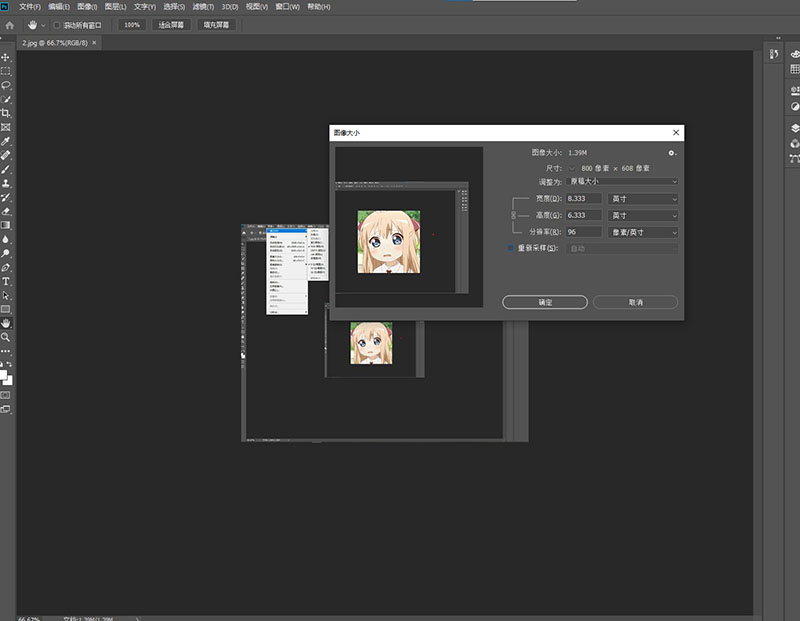Toggle 滚动所有窗口 checkbox

point(56,24)
